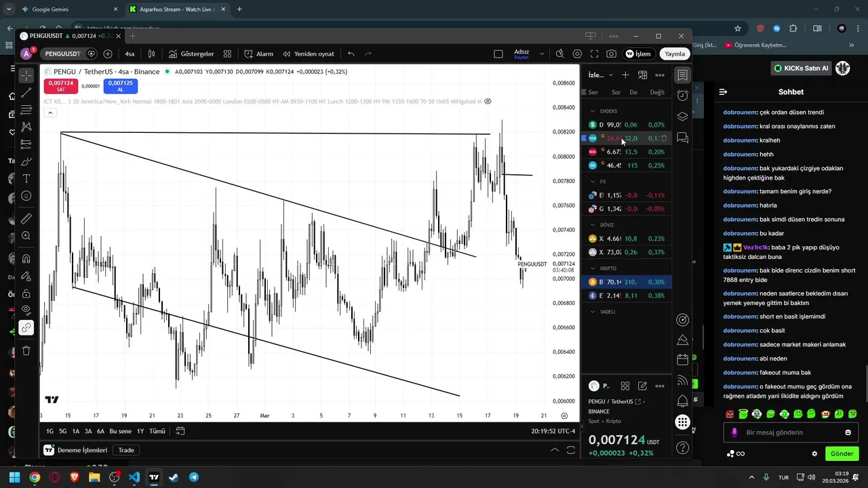This screenshot has height=488, width=868.
Task: Open watchlist advanced view table icon
Action: pos(642,75)
